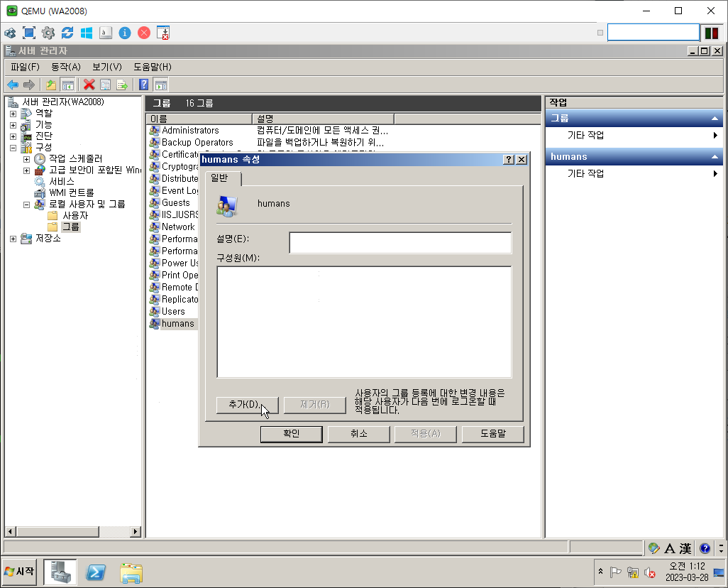Click the 구성원(M) members list box
Image resolution: width=728 pixels, height=588 pixels.
tap(364, 322)
